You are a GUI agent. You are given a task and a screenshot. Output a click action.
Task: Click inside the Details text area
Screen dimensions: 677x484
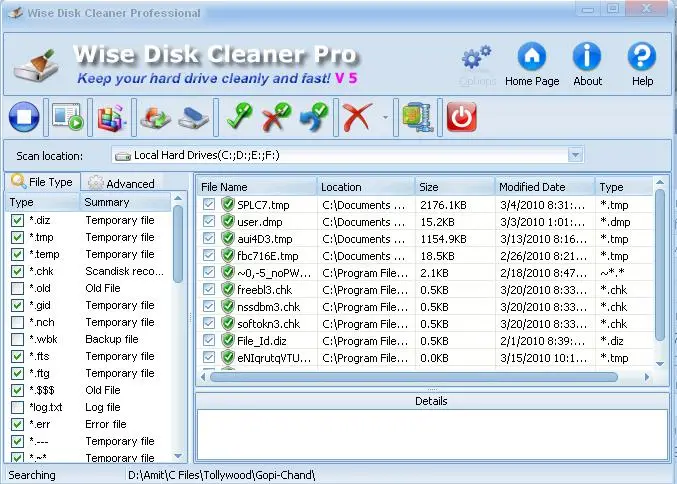pos(432,434)
